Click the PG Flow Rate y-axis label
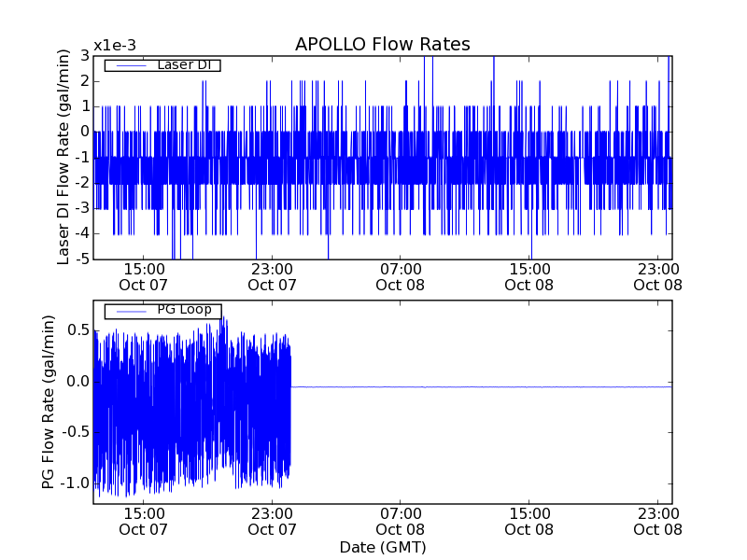747x560 pixels. 48,403
